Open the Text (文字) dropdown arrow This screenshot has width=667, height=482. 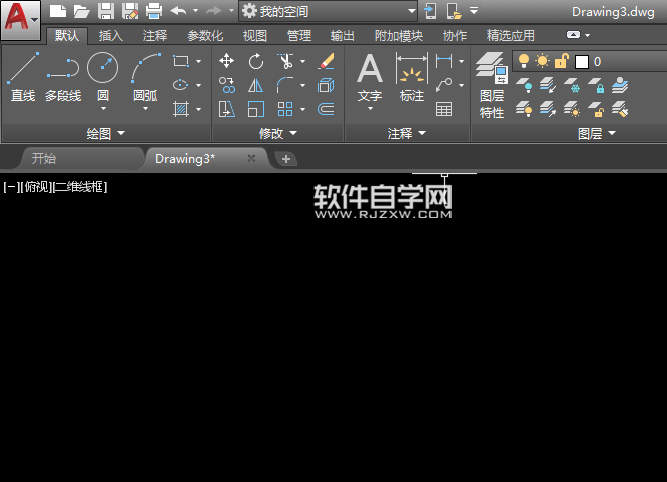(x=370, y=109)
